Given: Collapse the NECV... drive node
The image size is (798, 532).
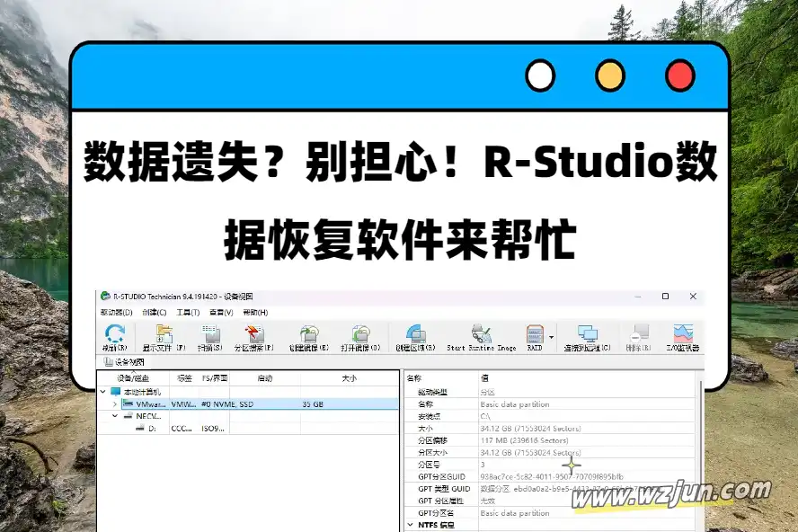Looking at the screenshot, I should coord(115,416).
